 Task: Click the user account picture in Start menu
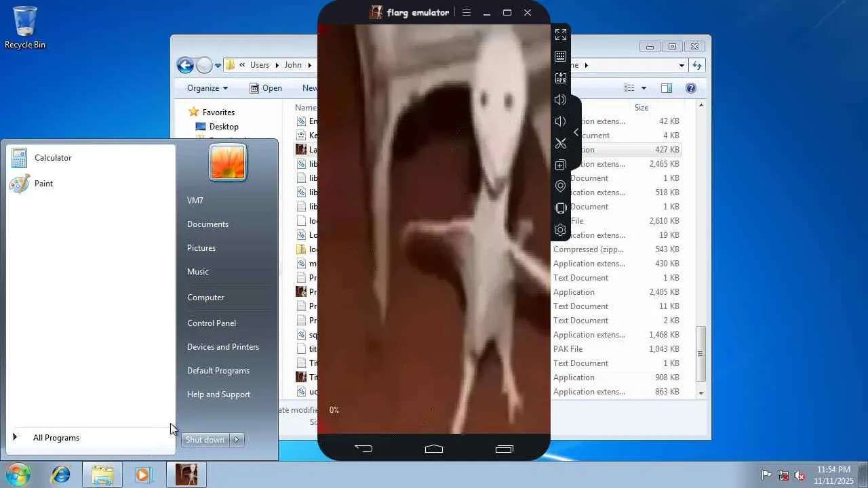[x=228, y=163]
